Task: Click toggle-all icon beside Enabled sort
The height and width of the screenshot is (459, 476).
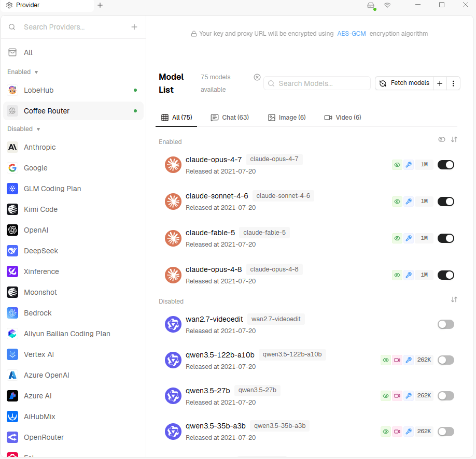Action: click(x=442, y=139)
